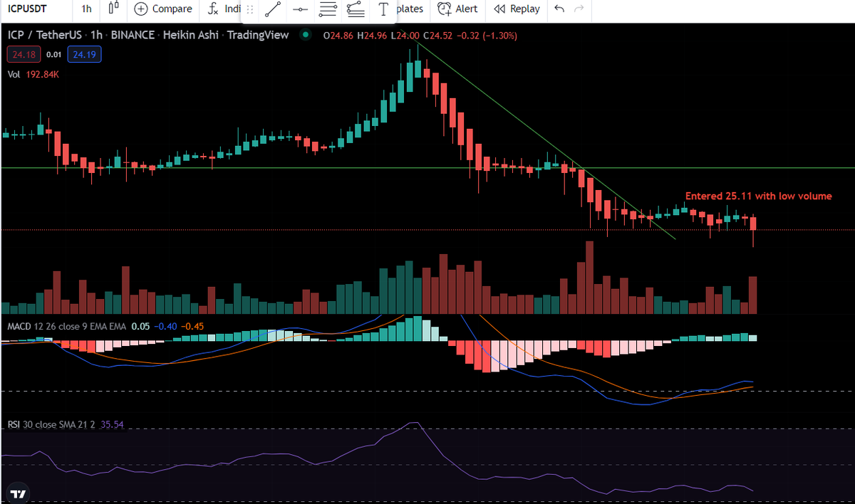Image resolution: width=855 pixels, height=504 pixels.
Task: Create a new Alert
Action: (x=457, y=9)
